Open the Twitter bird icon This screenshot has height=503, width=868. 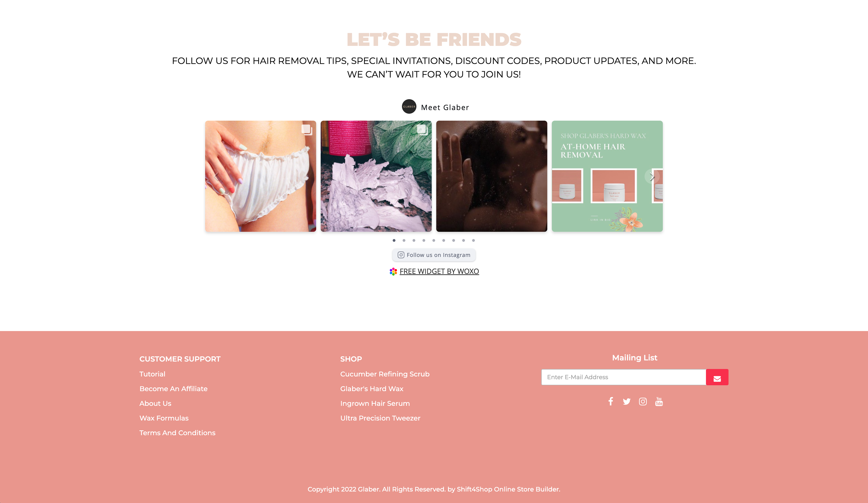627,402
